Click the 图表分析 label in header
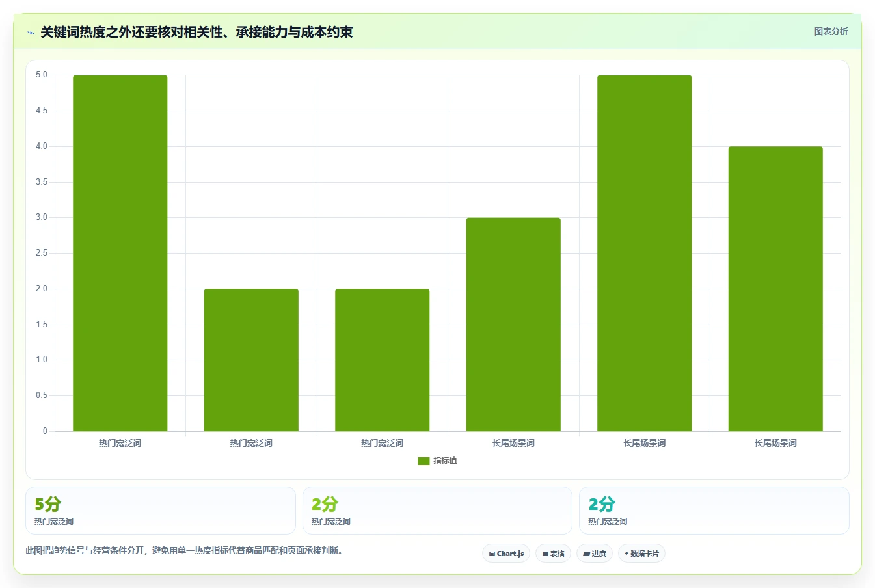This screenshot has width=875, height=588. pos(831,31)
